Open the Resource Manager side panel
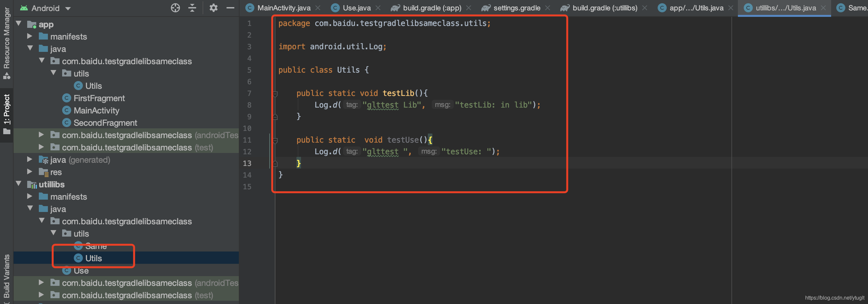Image resolution: width=868 pixels, height=304 pixels. (x=6, y=43)
